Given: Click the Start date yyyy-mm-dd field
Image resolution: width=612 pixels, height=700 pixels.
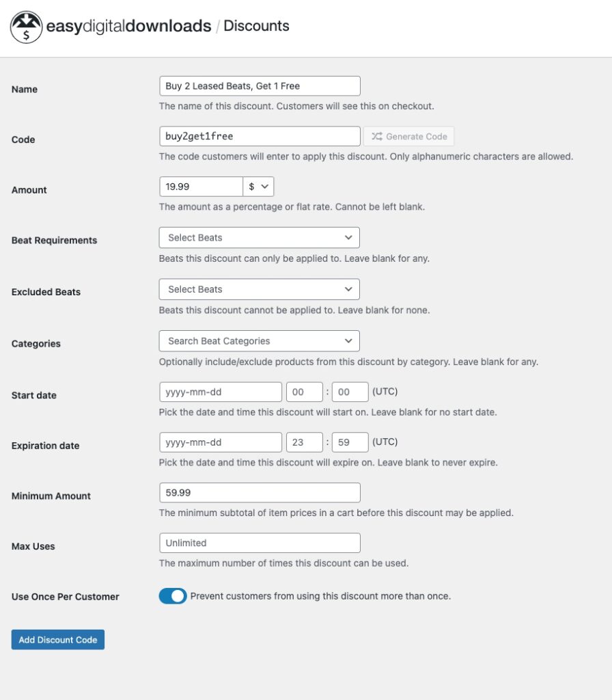Looking at the screenshot, I should point(221,392).
